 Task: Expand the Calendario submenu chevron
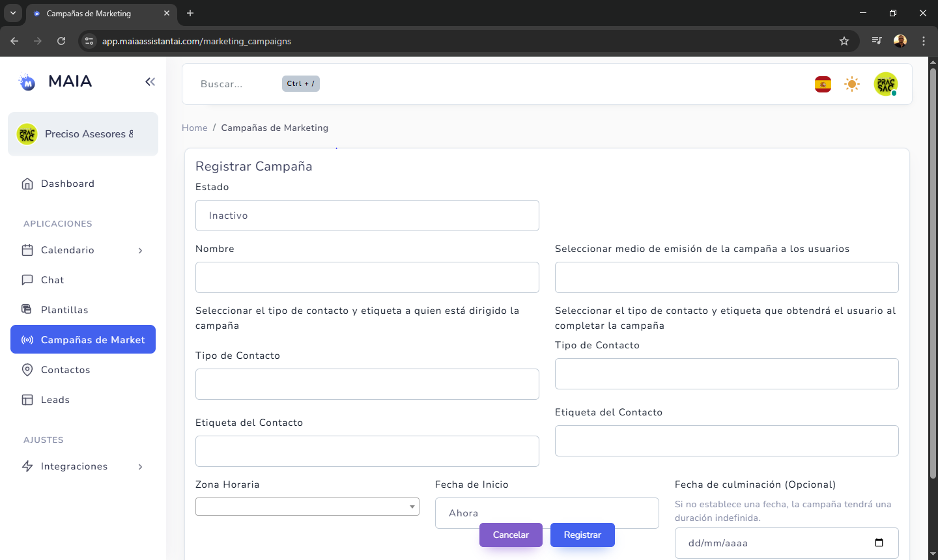pyautogui.click(x=140, y=251)
